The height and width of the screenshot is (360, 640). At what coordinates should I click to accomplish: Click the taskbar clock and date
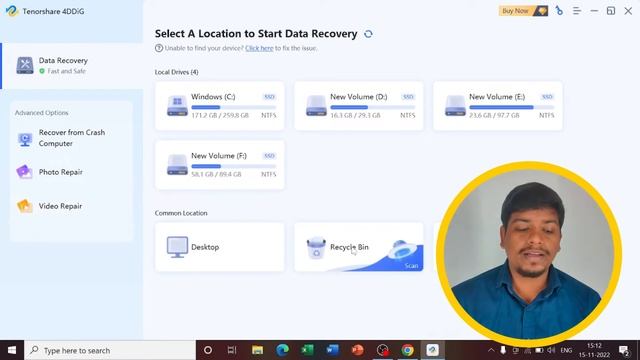(x=594, y=350)
